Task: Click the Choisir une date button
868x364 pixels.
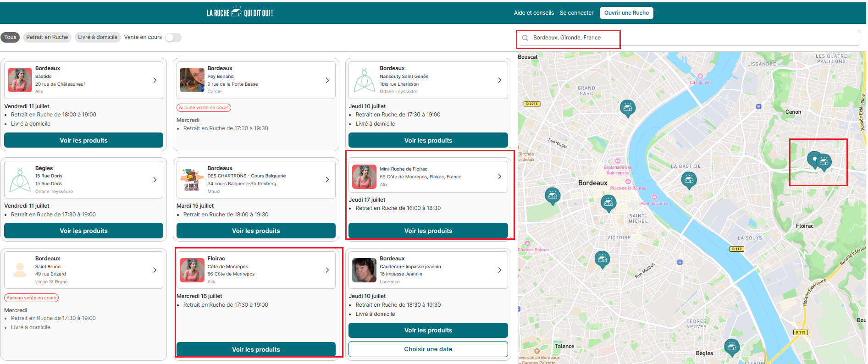Action: [428, 349]
